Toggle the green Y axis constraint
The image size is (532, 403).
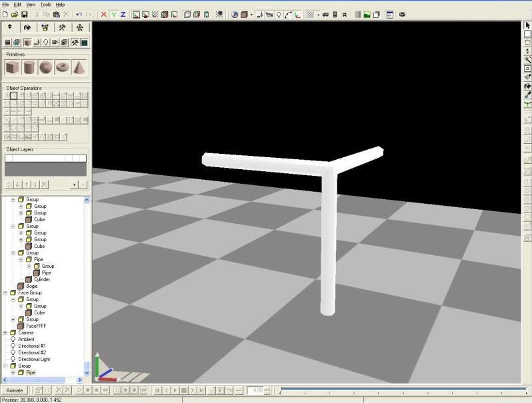pyautogui.click(x=113, y=14)
